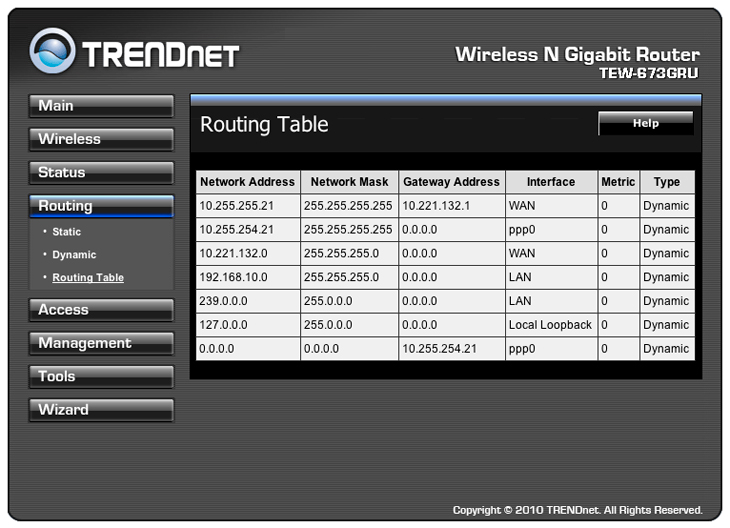Viewport: 730px width, 528px height.
Task: Click the Gateway Address column header
Action: [x=450, y=182]
